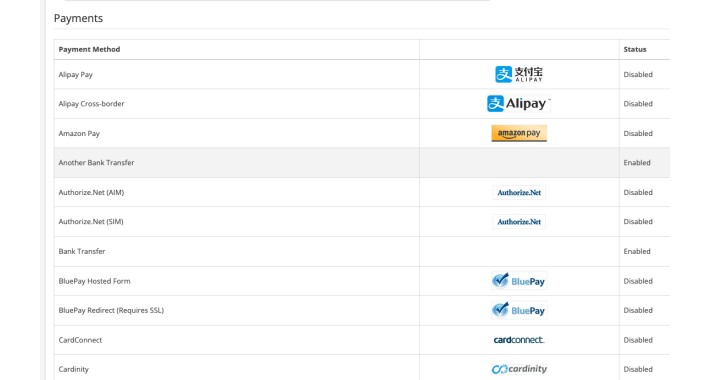Select the Alipay Pay payment method name
Screen dimensions: 710x380
point(76,75)
